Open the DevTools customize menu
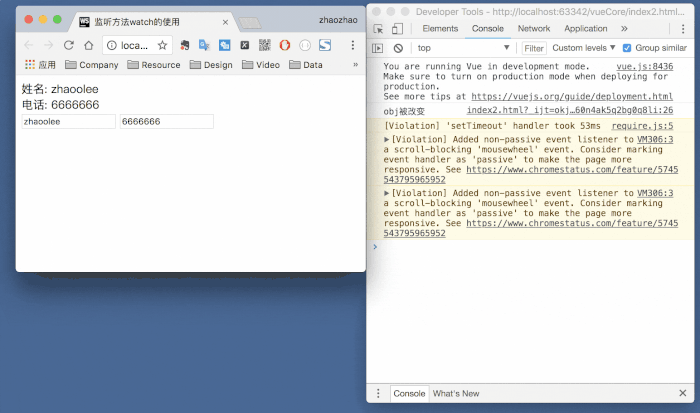This screenshot has height=413, width=700. pyautogui.click(x=683, y=29)
